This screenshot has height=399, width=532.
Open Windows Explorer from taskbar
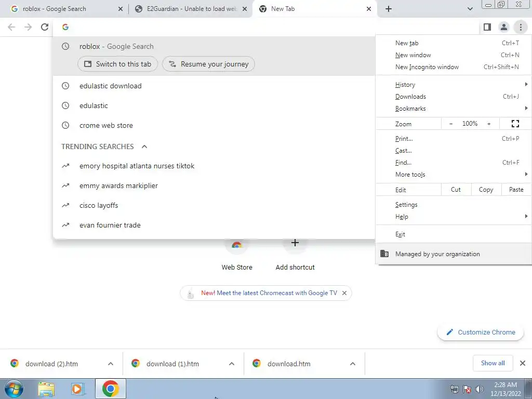point(46,389)
